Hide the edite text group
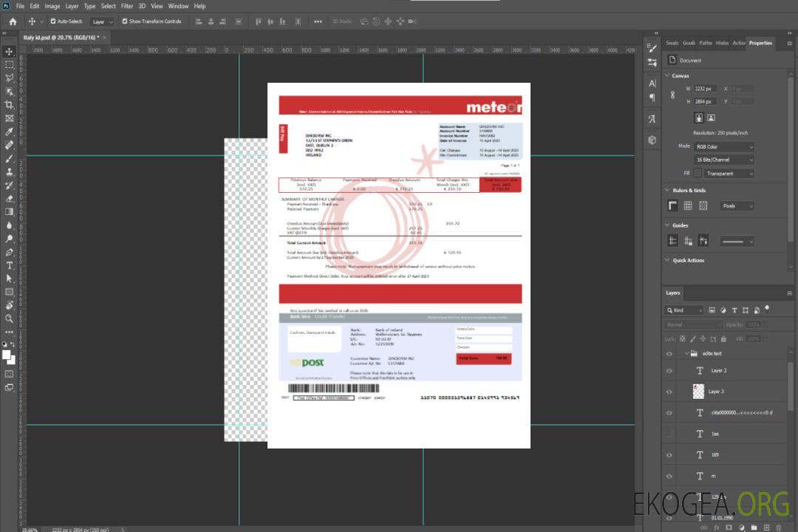The image size is (798, 532). pyautogui.click(x=669, y=354)
